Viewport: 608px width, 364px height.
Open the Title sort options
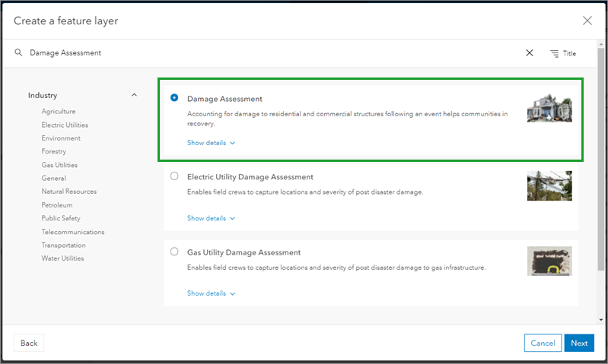pos(563,53)
